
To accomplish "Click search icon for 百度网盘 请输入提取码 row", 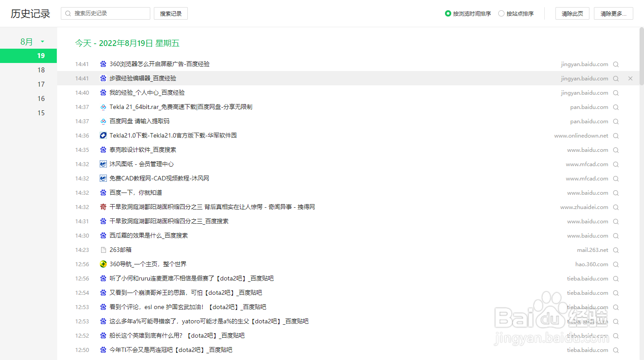I will point(616,121).
